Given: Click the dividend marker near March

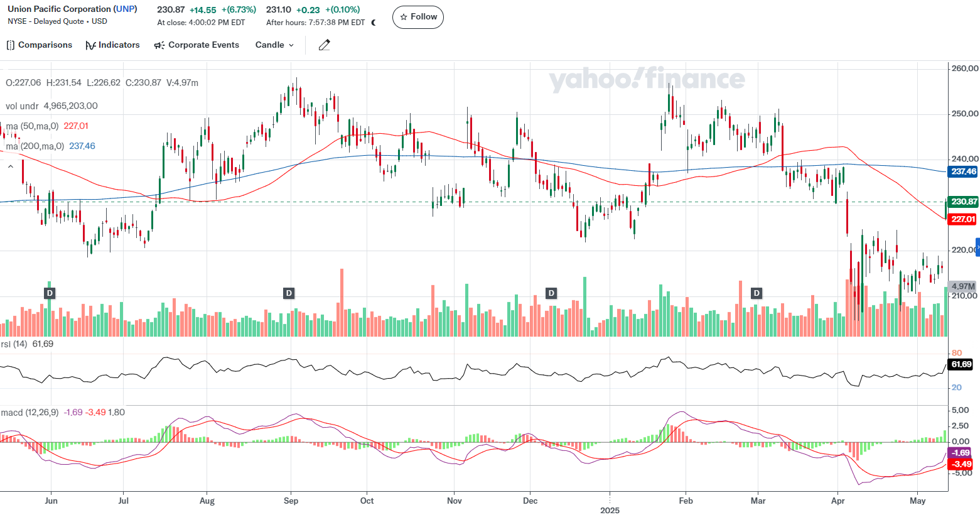Looking at the screenshot, I should coord(757,293).
